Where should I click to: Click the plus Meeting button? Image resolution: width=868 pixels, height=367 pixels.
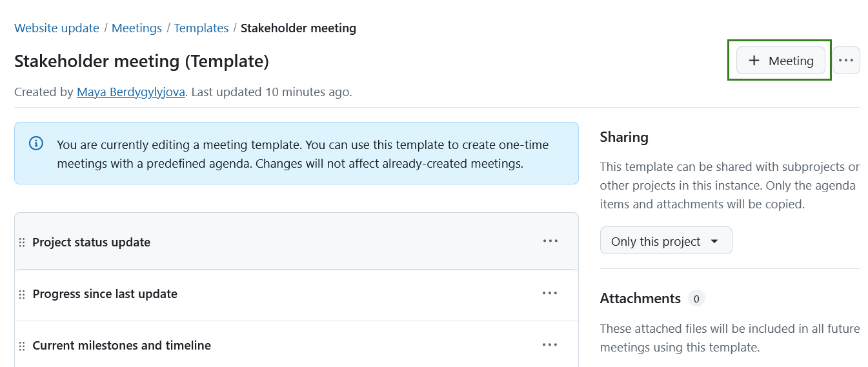780,61
